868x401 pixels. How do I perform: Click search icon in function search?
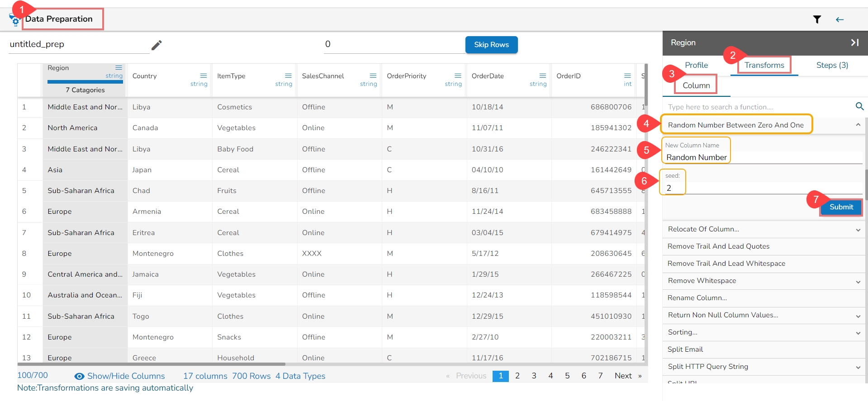click(859, 107)
